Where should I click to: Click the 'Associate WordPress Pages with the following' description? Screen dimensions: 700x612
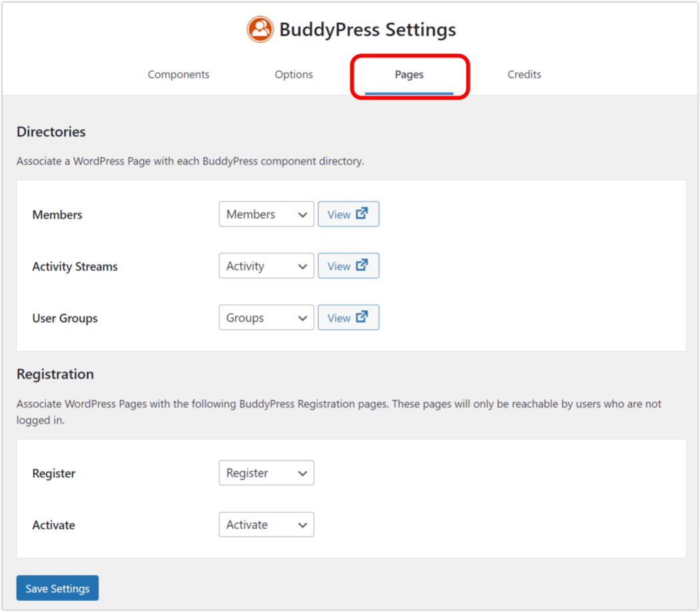pyautogui.click(x=339, y=412)
